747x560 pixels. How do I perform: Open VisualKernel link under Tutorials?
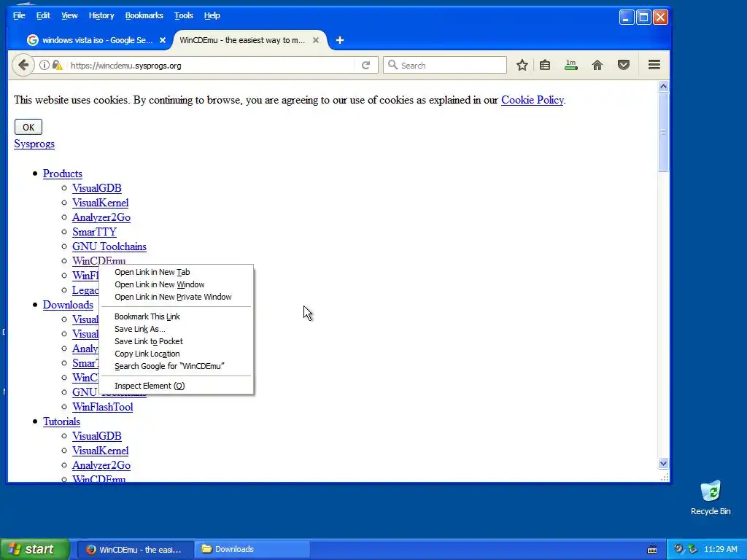tap(101, 451)
